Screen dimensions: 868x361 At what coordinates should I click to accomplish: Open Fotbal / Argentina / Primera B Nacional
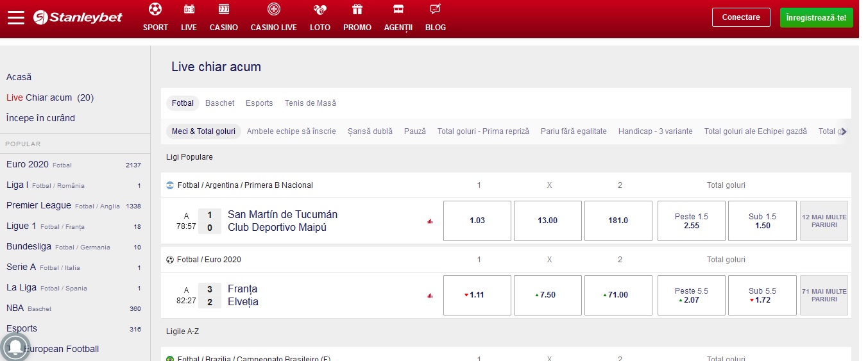pyautogui.click(x=245, y=185)
